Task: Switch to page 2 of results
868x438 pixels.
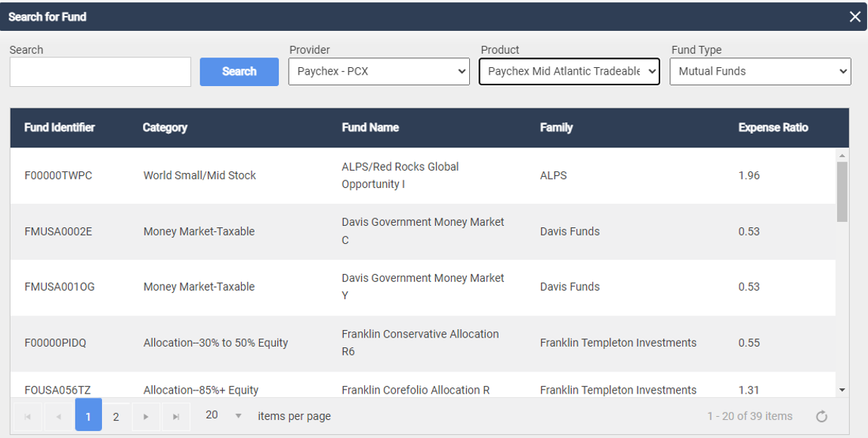Action: tap(116, 417)
